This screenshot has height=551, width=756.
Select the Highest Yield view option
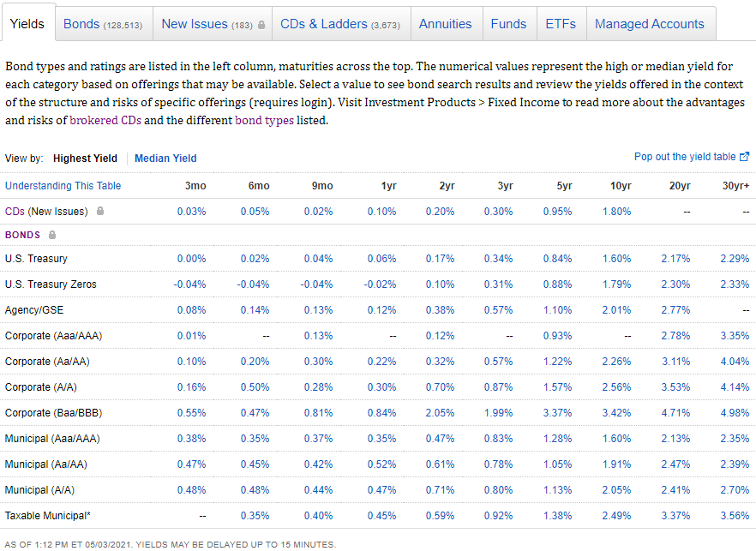click(85, 158)
